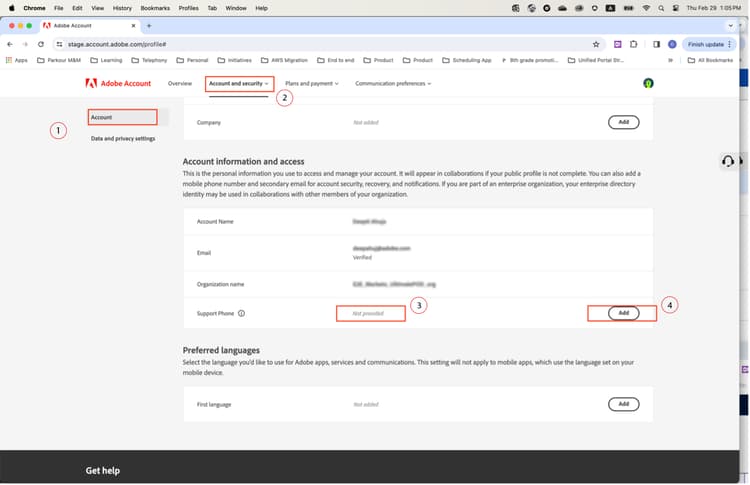The height and width of the screenshot is (485, 750).
Task: View site information icon in address bar
Action: tap(59, 44)
